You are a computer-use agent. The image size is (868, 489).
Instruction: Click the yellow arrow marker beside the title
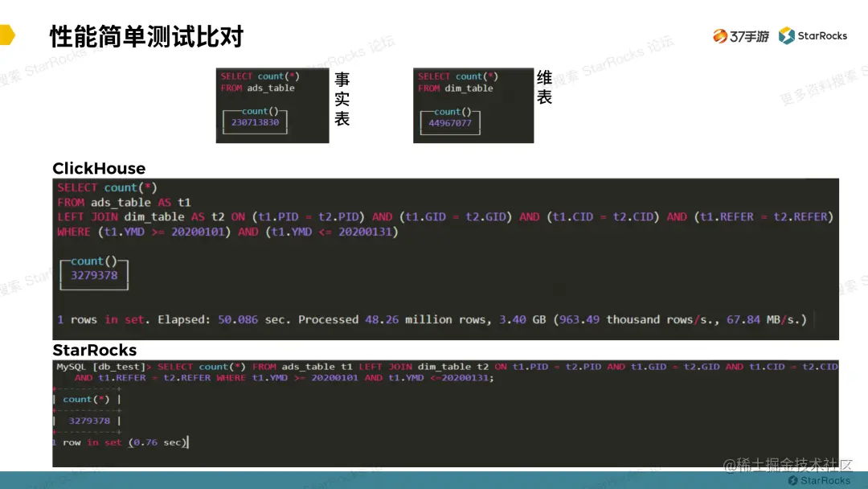[x=7, y=35]
